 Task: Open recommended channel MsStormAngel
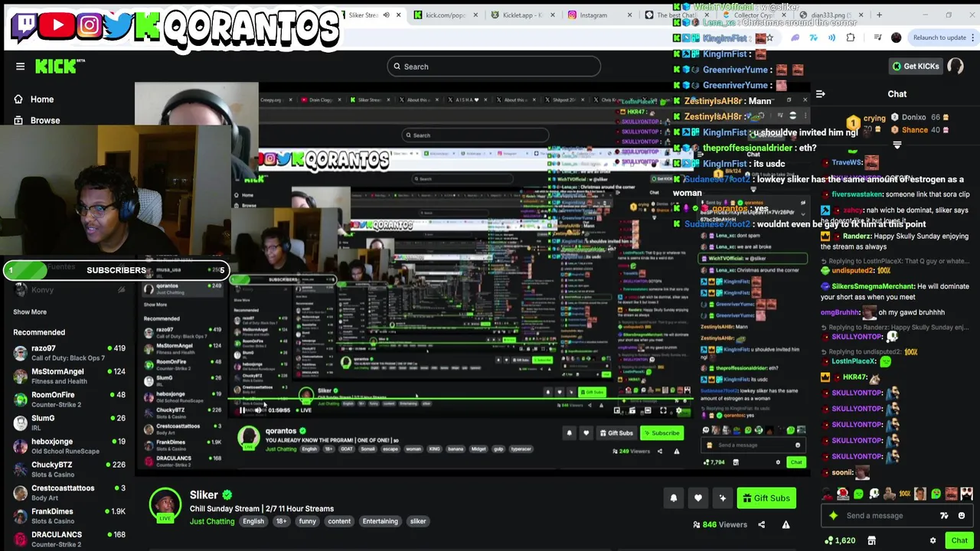coord(69,376)
